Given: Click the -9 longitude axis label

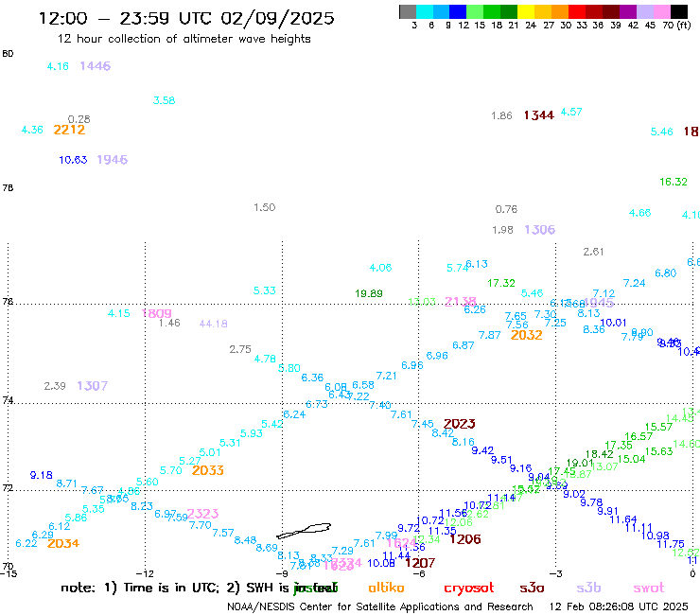Looking at the screenshot, I should (282, 574).
